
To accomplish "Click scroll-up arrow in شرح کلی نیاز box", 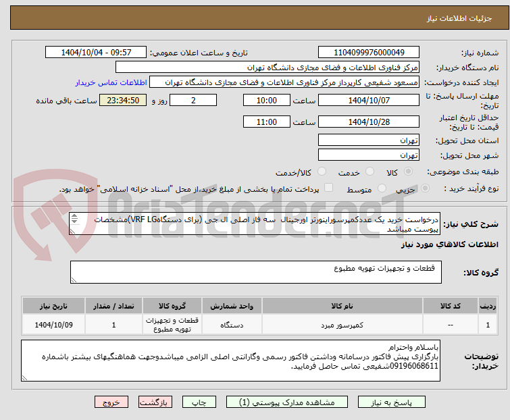I will click(74, 216).
